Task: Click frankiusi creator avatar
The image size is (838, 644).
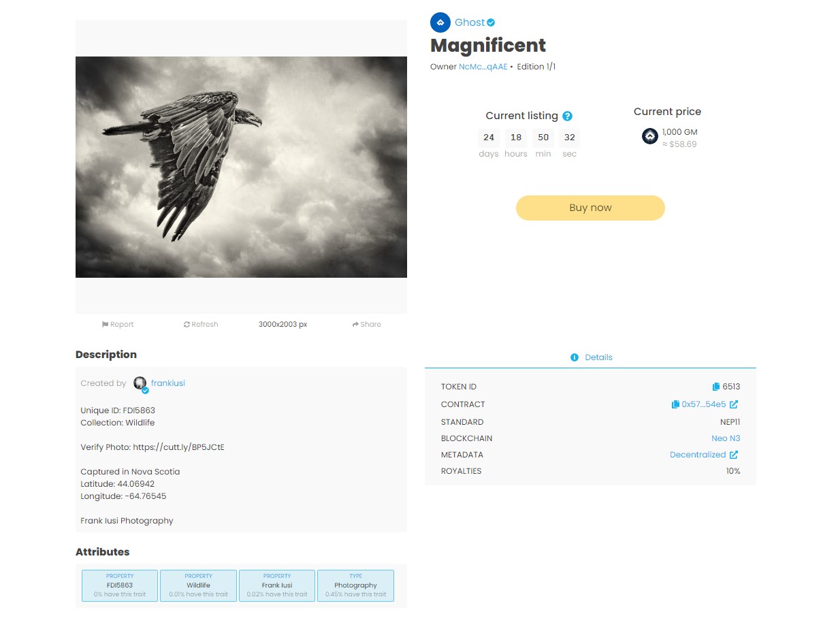Action: (140, 383)
